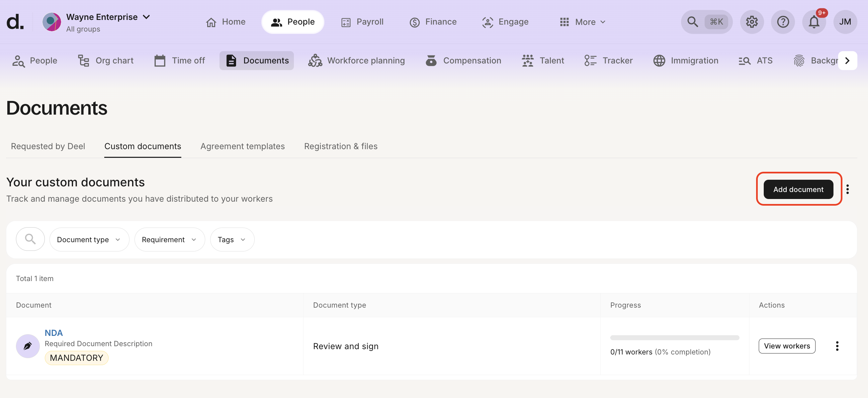This screenshot has height=398, width=868.
Task: Open the Wayne Enterprise organization switcher
Action: pyautogui.click(x=108, y=17)
